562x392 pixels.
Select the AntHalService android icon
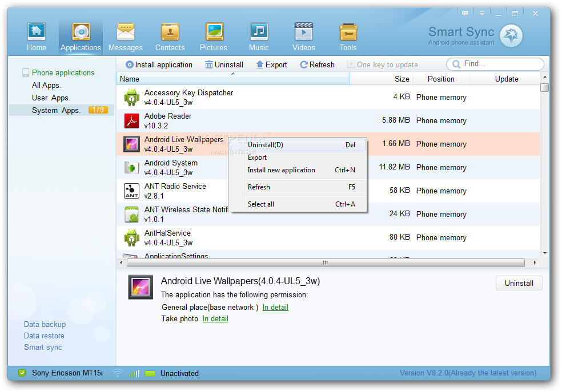coord(131,237)
